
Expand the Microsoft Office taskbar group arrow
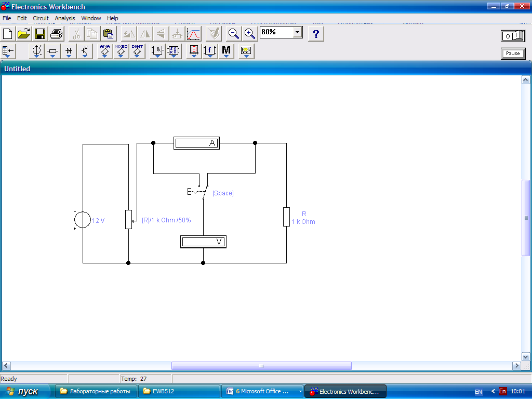[300, 391]
